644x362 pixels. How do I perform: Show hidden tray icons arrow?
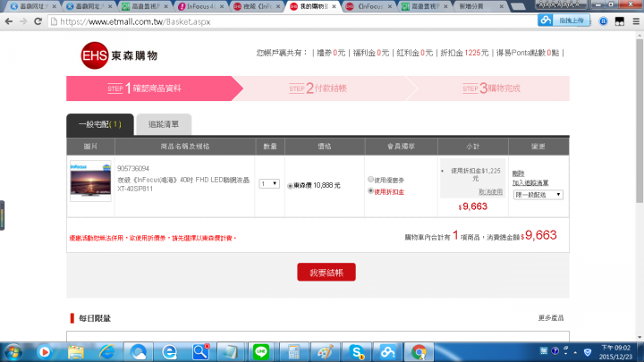pos(575,352)
